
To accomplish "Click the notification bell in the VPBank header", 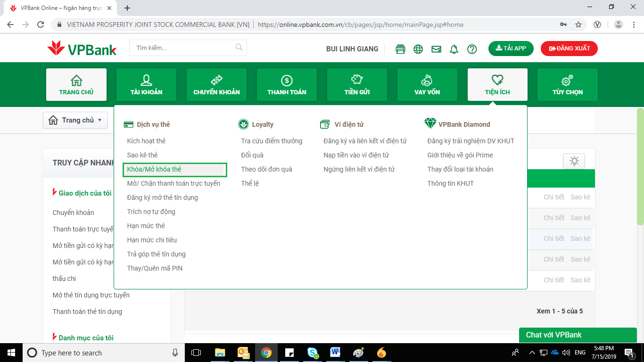I will point(454,49).
